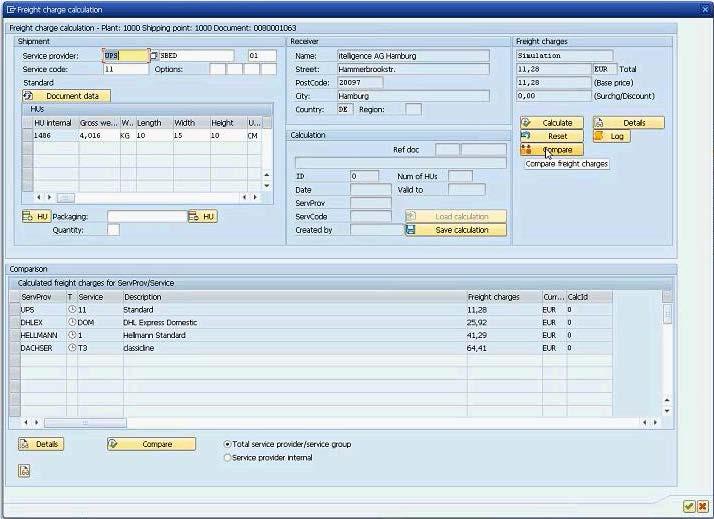Click the Quantity input field
This screenshot has width=714, height=519.
click(x=113, y=230)
